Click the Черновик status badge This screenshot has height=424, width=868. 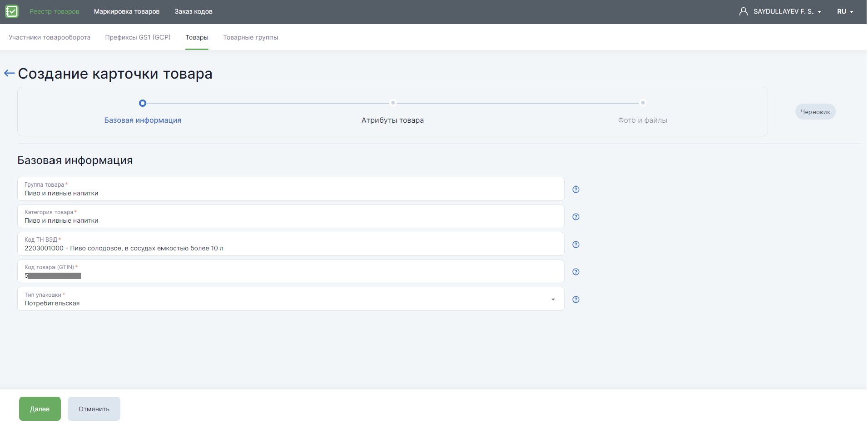(x=815, y=112)
